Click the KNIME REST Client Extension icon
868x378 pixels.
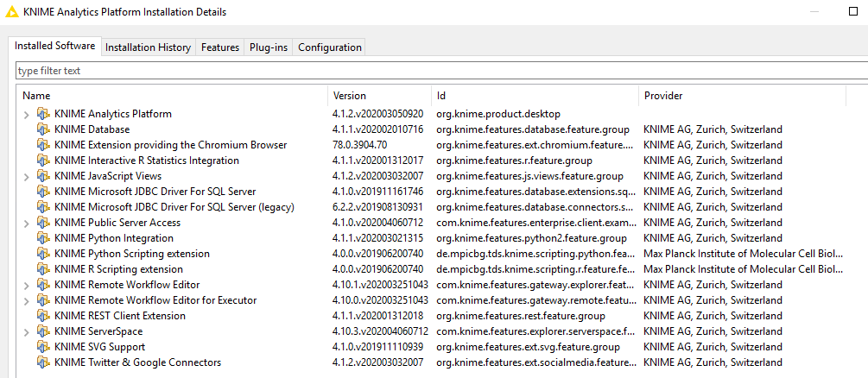[x=43, y=316]
